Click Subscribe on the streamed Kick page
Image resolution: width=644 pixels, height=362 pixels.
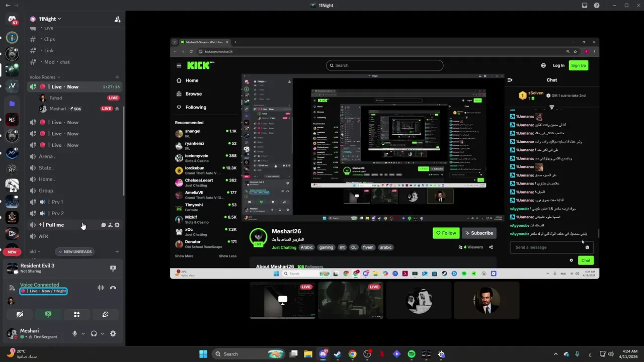click(479, 233)
